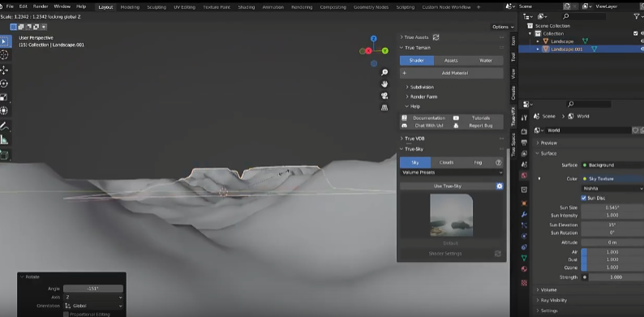
Task: Switch perspective/orthographic grid icon
Action: [x=384, y=108]
